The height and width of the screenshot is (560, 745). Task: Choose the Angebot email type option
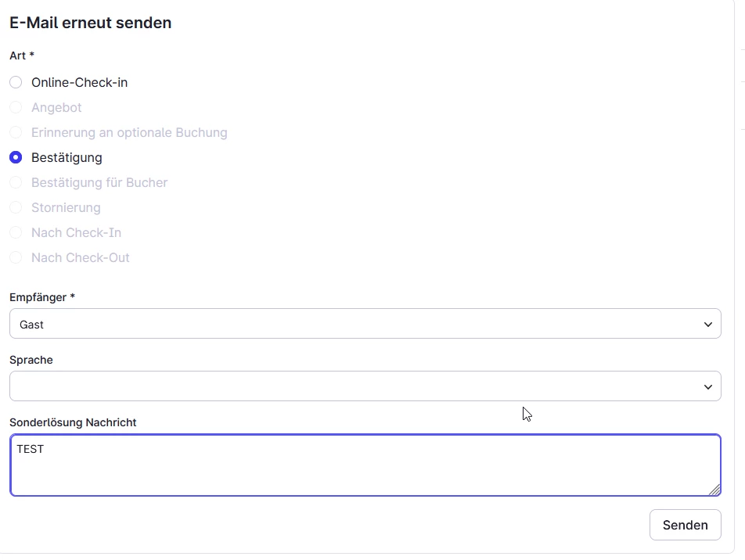click(16, 107)
